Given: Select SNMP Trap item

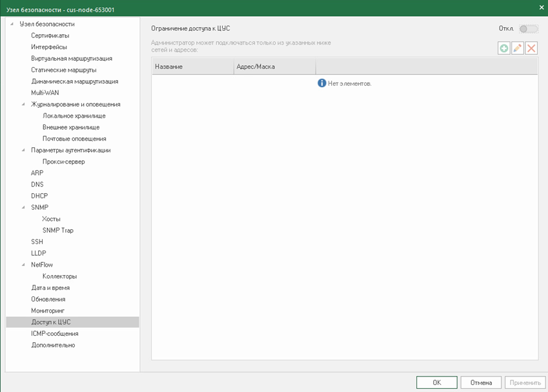Looking at the screenshot, I should [x=58, y=231].
